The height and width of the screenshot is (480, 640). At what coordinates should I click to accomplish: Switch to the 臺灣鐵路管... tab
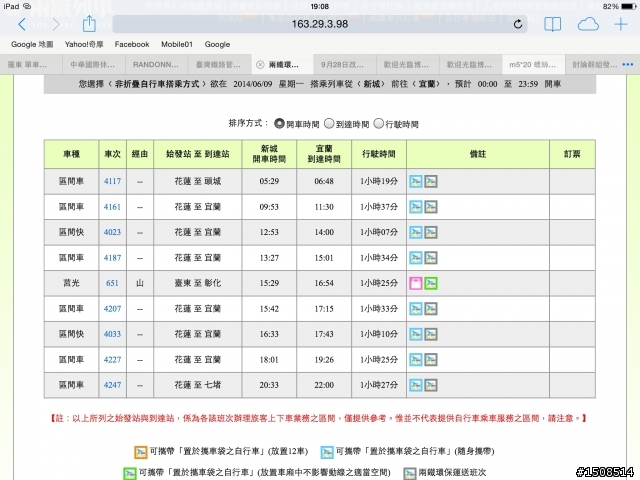coord(220,64)
